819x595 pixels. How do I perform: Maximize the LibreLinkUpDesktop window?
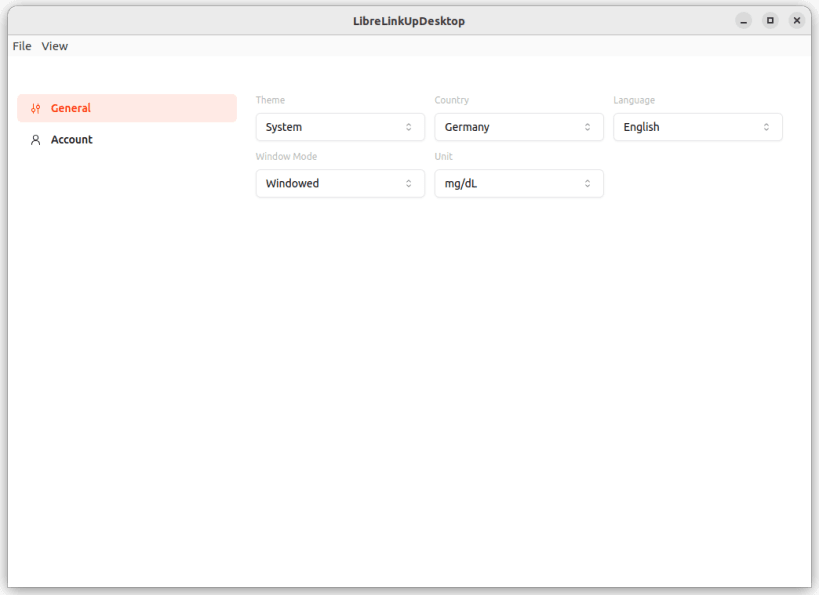click(x=770, y=21)
